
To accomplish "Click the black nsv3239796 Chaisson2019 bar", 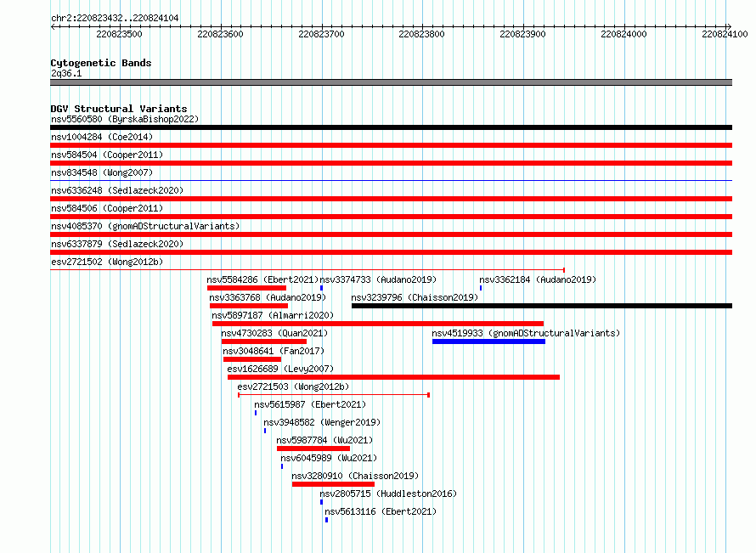I will [542, 306].
